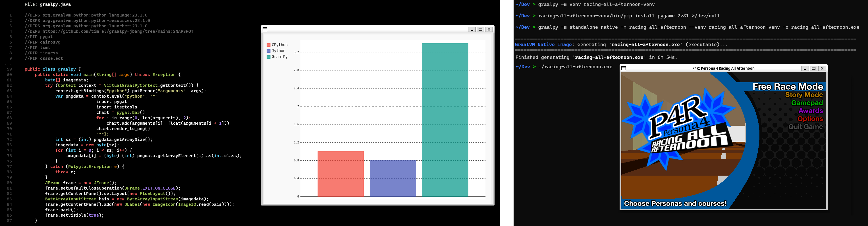The image size is (868, 226).
Task: Select Free Race Mode in the game menu
Action: pyautogui.click(x=788, y=87)
